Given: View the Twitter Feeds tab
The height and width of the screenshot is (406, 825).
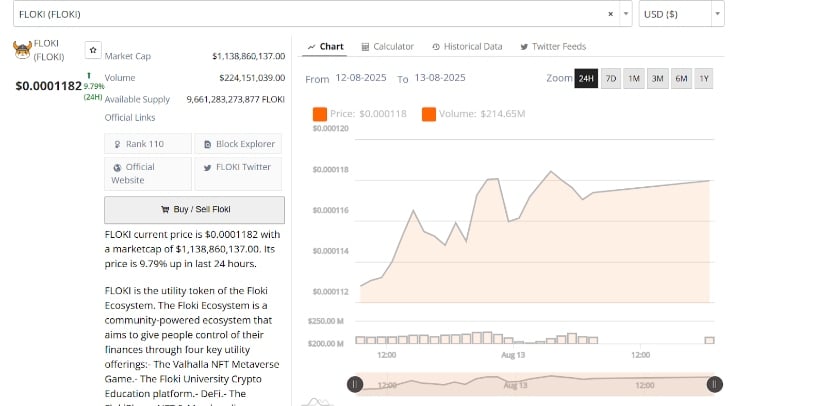Looking at the screenshot, I should (x=553, y=47).
